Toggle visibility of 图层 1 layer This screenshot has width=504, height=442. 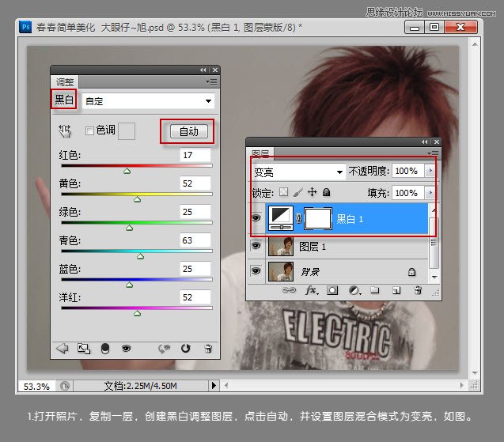coord(256,247)
